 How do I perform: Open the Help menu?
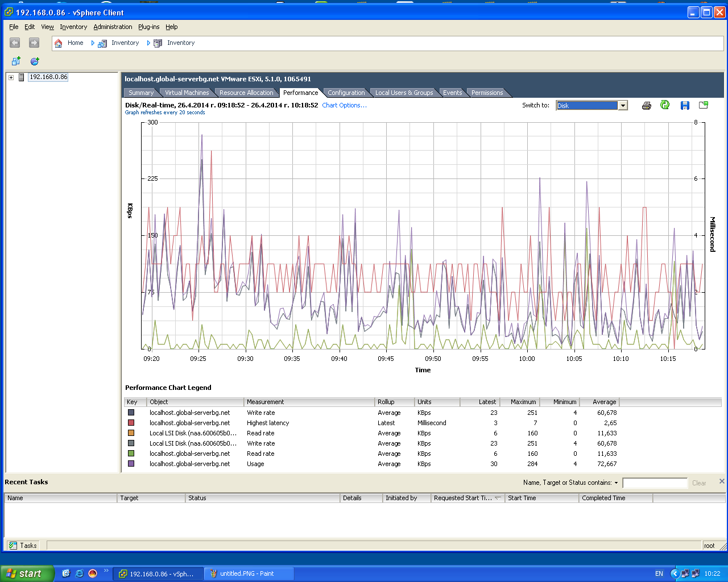pyautogui.click(x=172, y=27)
